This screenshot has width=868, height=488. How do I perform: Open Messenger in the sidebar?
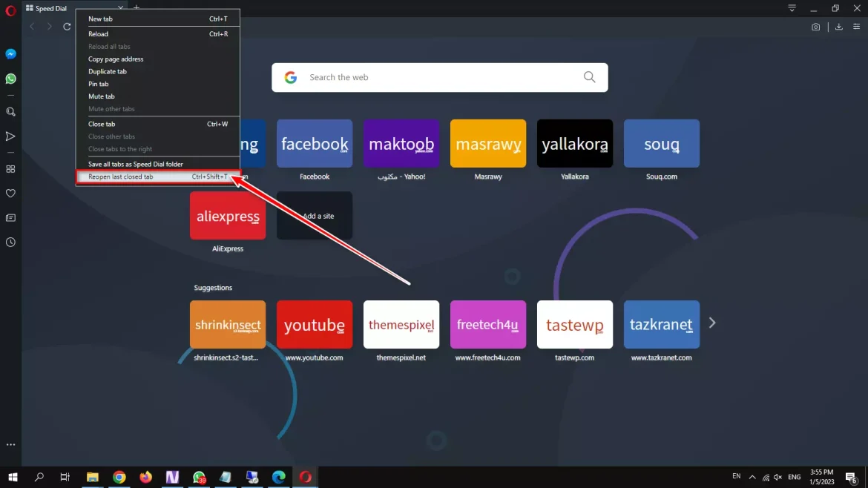coord(10,53)
